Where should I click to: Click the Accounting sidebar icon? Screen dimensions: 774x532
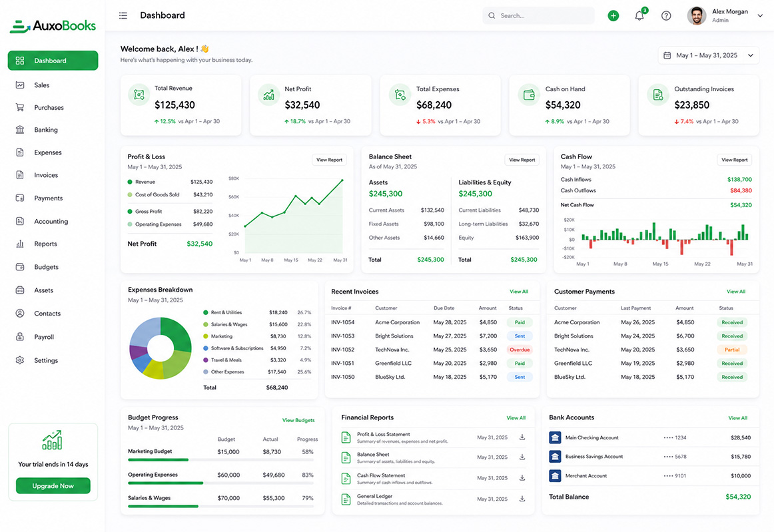(20, 221)
